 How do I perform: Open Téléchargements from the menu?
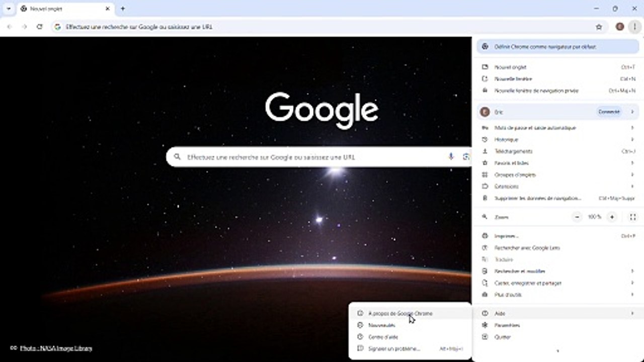pos(557,151)
